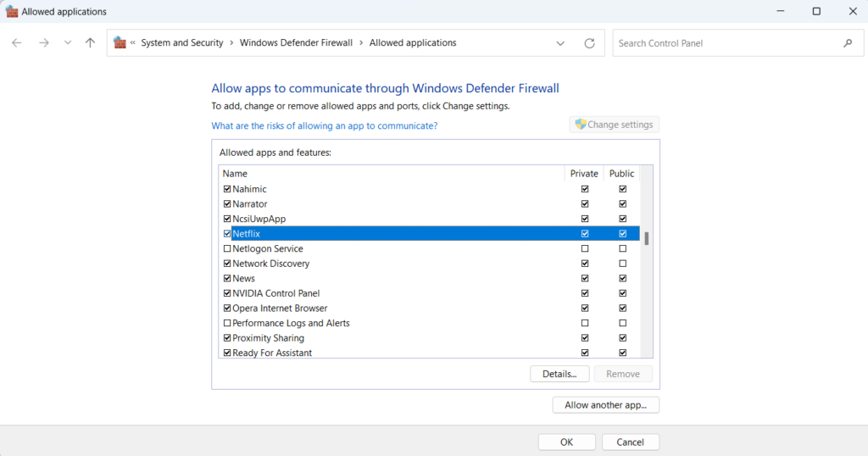The image size is (868, 456).
Task: Click the firewall icon in address bar
Action: click(120, 43)
